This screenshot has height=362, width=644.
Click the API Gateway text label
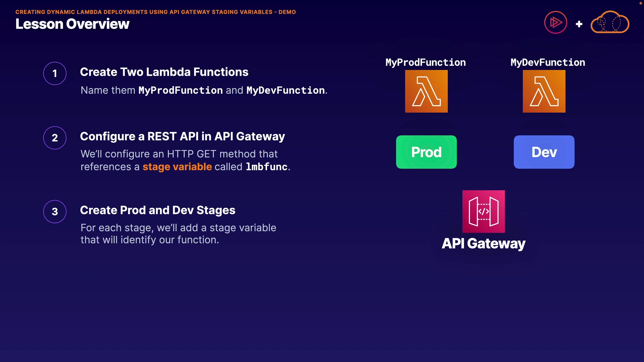[x=483, y=244]
